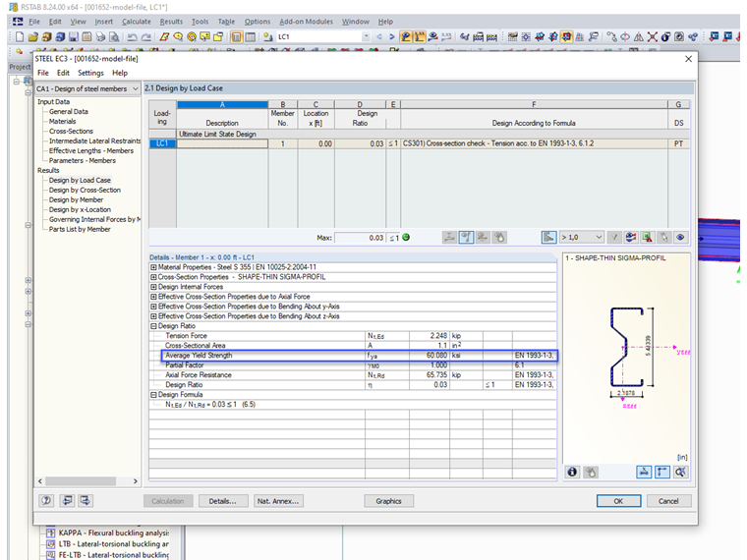Expand the Material Properties Steel S 355 row
Screen dimensions: 747x560
tap(153, 268)
